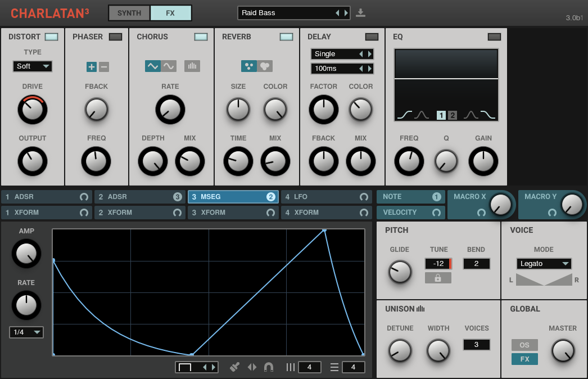Select the second chorus waveform icon
This screenshot has width=588, height=379.
(x=169, y=66)
